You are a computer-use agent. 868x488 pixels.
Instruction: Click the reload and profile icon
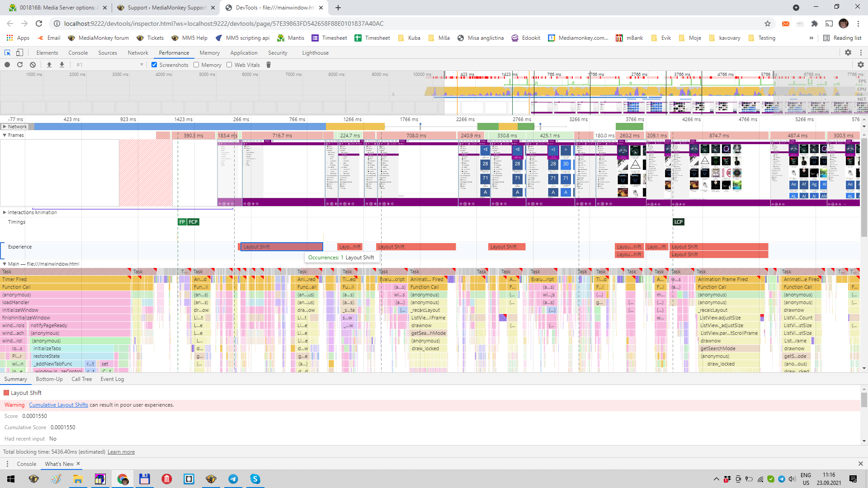click(20, 65)
